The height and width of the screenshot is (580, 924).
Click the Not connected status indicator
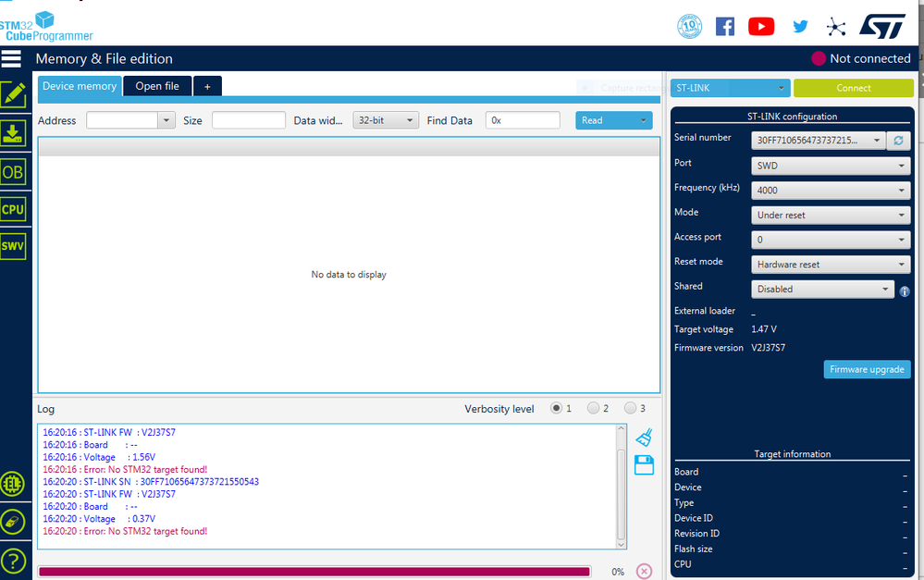point(861,58)
